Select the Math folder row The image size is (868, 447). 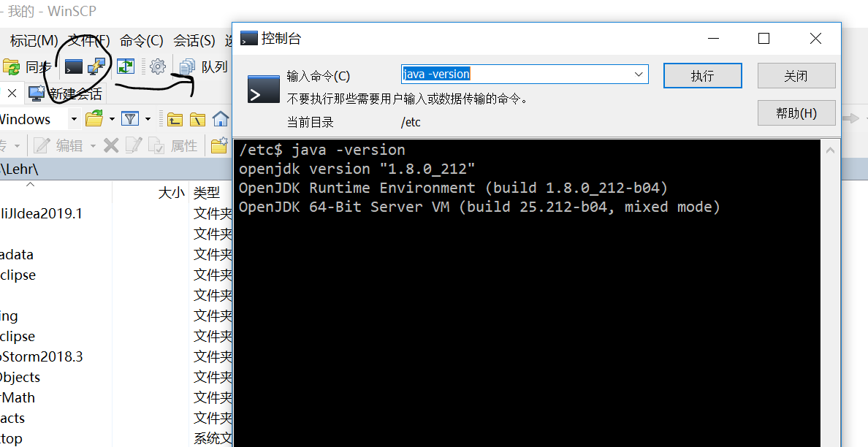tap(115, 398)
